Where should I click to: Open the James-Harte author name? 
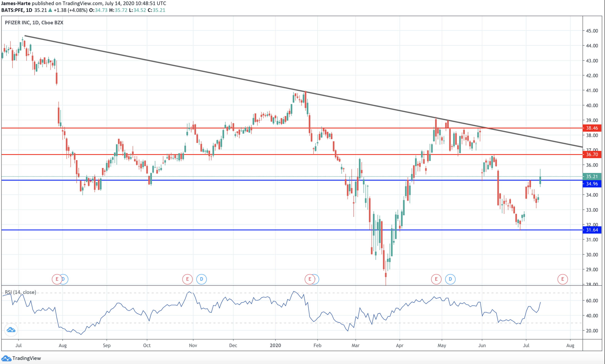(16, 3)
